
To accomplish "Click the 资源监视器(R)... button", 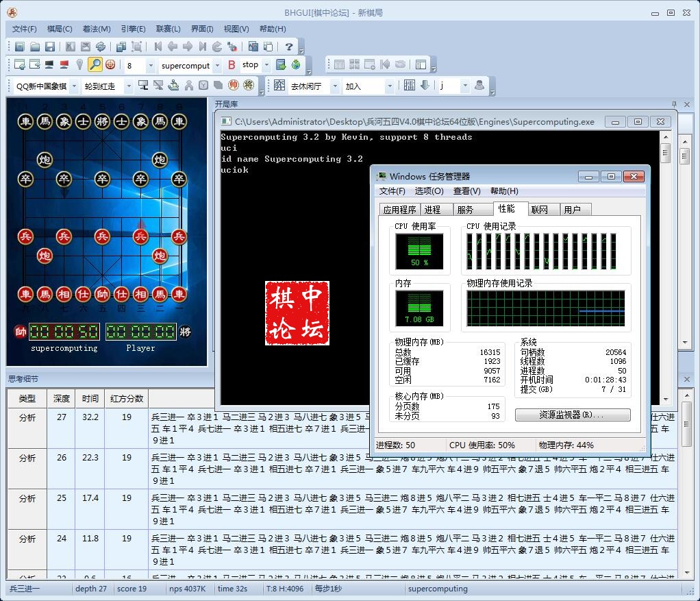I will click(573, 415).
